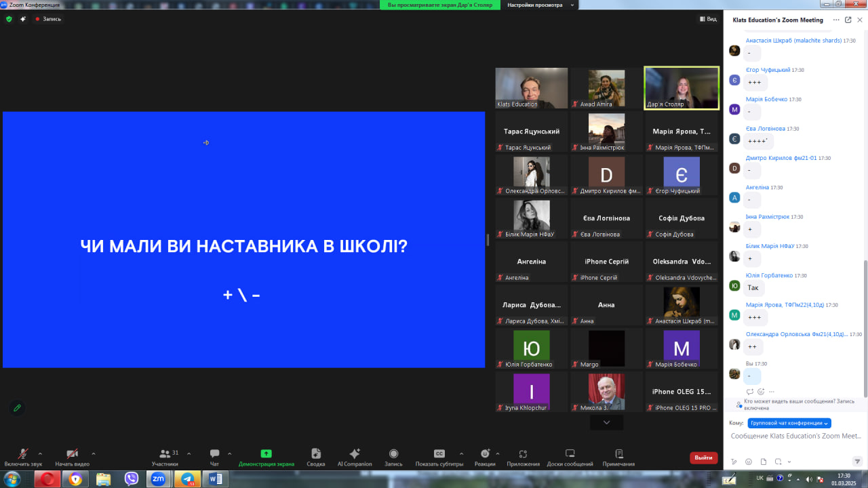
Task: Open Доски сообщений whiteboards icon
Action: (570, 457)
